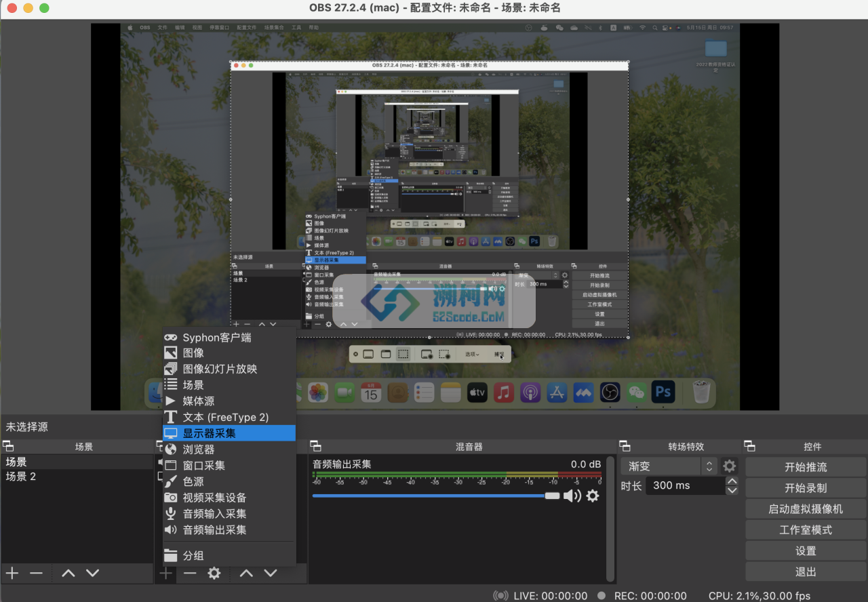Choose 视频采集设备 from the source menu
868x602 pixels.
229,498
